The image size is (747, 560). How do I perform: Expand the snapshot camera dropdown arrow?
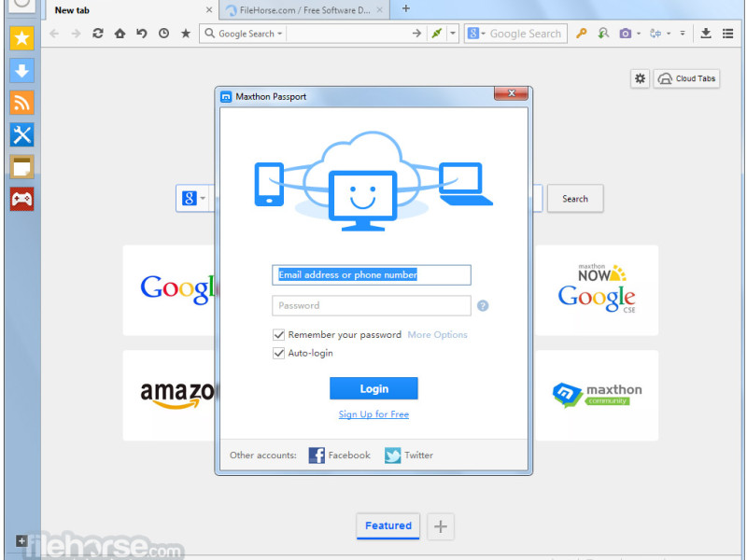tap(639, 34)
